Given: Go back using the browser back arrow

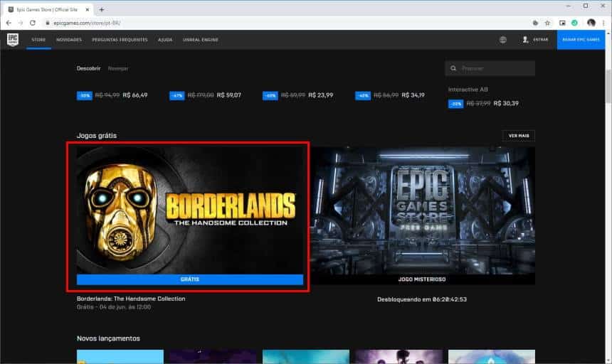Looking at the screenshot, I should [9, 23].
